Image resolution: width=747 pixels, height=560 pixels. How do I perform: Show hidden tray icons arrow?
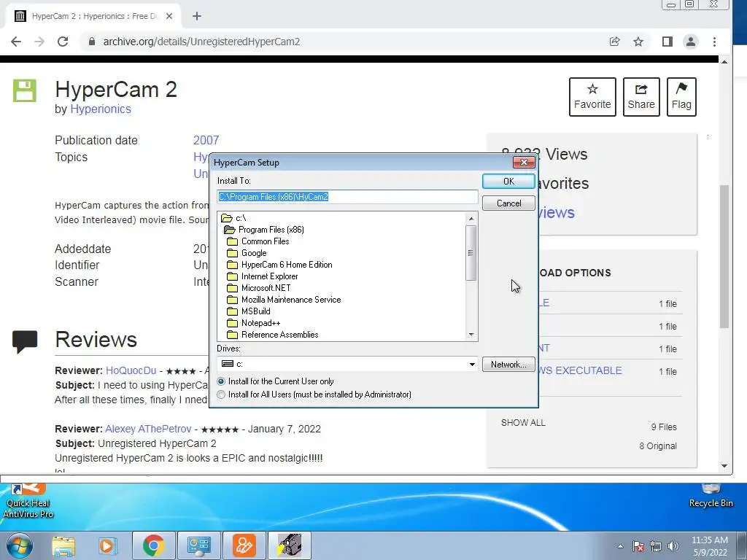point(620,546)
